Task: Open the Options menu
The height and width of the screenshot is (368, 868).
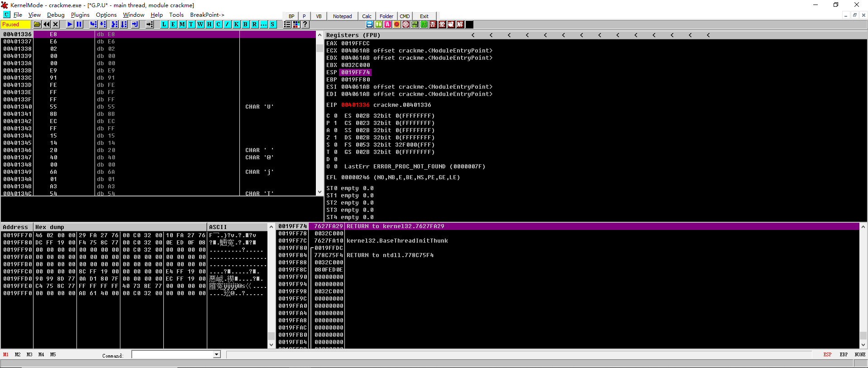Action: (106, 15)
